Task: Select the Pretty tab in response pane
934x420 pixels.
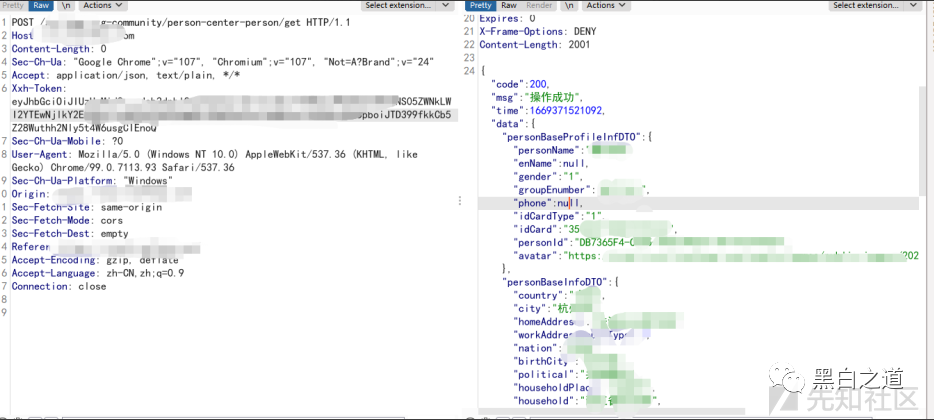Action: click(x=481, y=6)
